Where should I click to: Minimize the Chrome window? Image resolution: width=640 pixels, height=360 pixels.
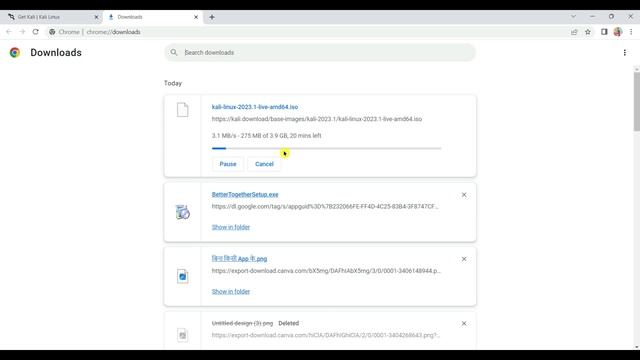pos(592,17)
